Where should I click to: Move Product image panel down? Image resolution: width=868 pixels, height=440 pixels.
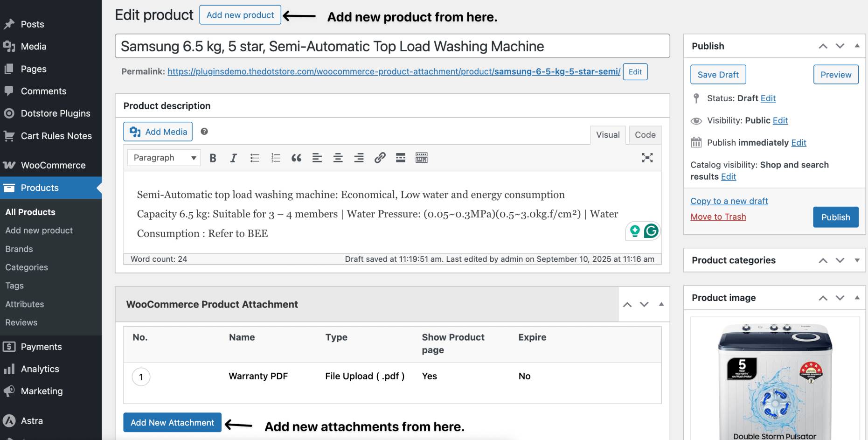tap(840, 298)
